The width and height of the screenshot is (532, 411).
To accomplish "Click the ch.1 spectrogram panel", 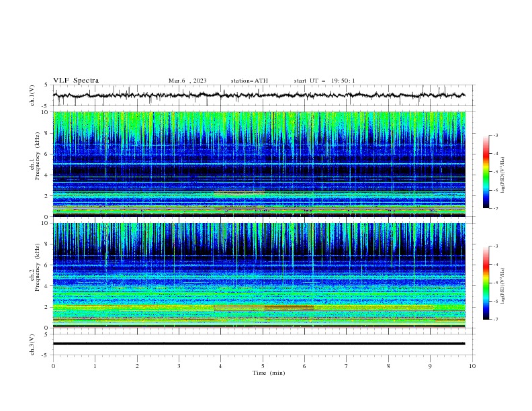I will [259, 164].
